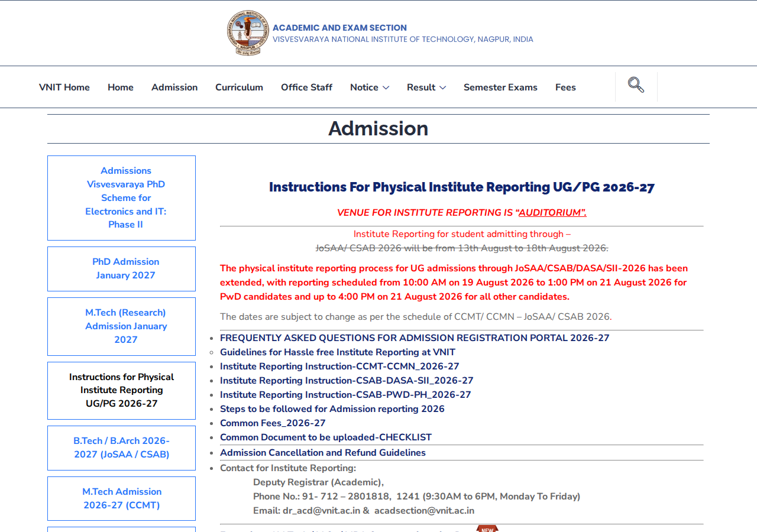Screen dimensions: 757x532
Task: Open the search magnifier icon
Action: [x=636, y=85]
